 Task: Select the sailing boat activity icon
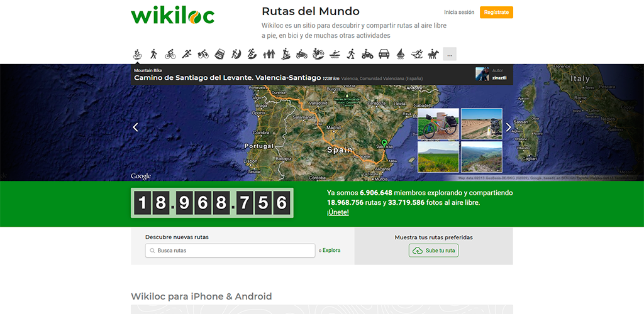(x=401, y=54)
